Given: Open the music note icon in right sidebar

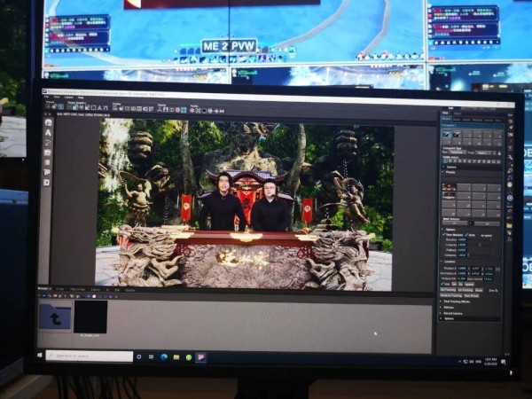Looking at the screenshot, I should coord(510,177).
